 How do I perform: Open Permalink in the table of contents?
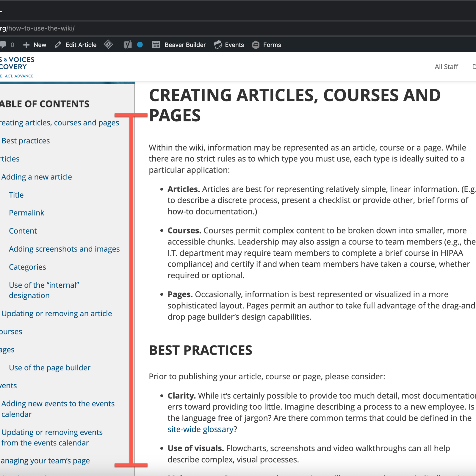pos(26,213)
